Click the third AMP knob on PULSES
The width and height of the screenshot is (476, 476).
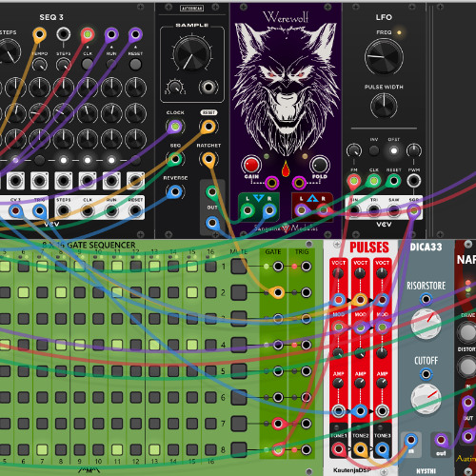point(382,384)
